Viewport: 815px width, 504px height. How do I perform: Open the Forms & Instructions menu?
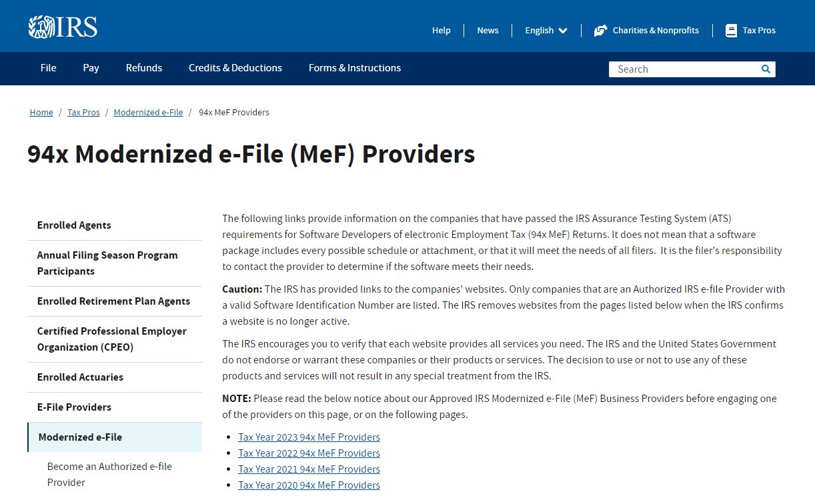coord(355,68)
